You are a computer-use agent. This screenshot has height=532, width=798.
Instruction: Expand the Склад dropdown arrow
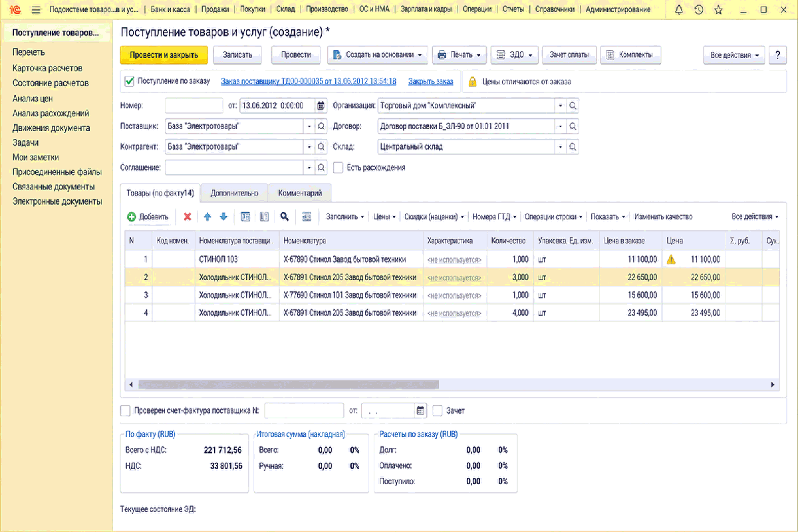point(560,147)
